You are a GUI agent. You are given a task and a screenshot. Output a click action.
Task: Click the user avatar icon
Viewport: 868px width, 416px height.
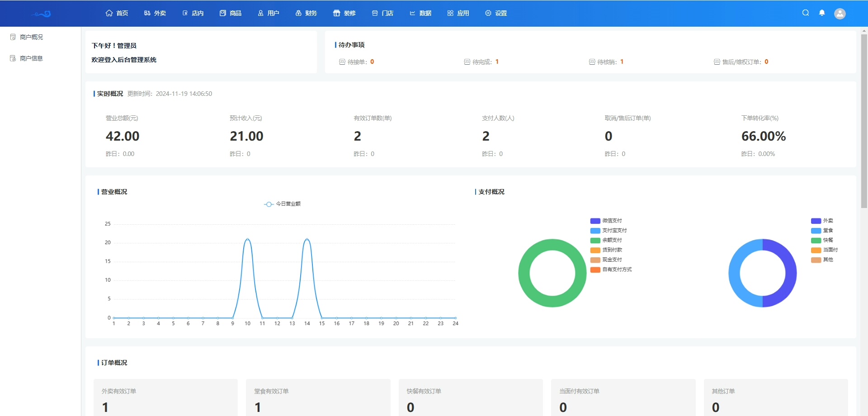840,14
